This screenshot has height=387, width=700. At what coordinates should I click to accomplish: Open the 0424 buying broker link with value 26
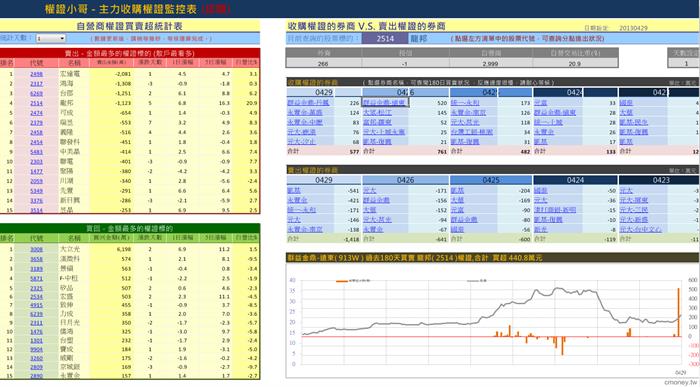(544, 132)
